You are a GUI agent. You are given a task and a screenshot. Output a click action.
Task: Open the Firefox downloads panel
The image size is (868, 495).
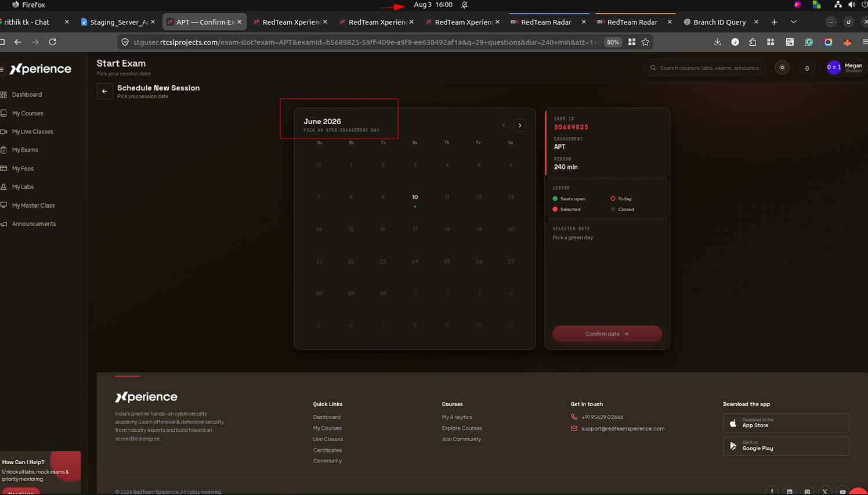pyautogui.click(x=718, y=42)
